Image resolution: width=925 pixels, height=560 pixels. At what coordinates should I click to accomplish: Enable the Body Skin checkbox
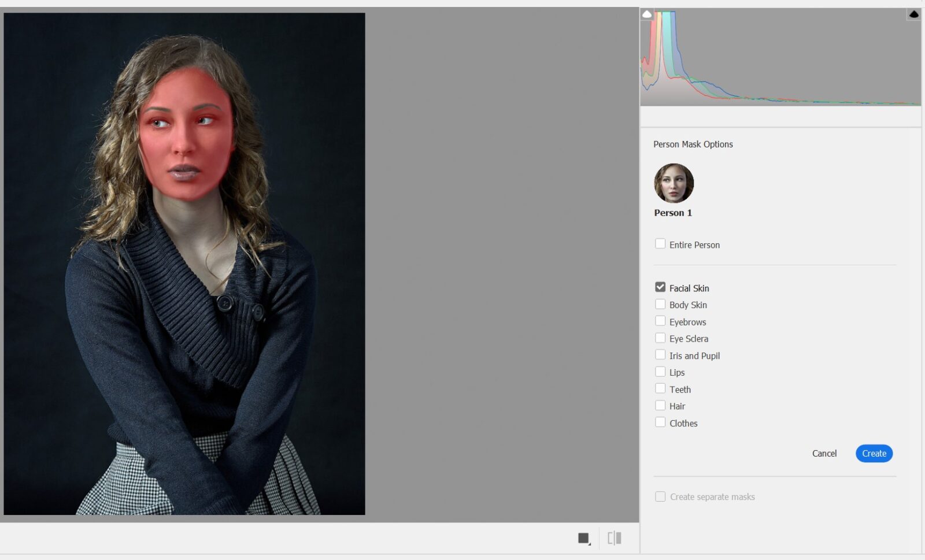pos(660,303)
